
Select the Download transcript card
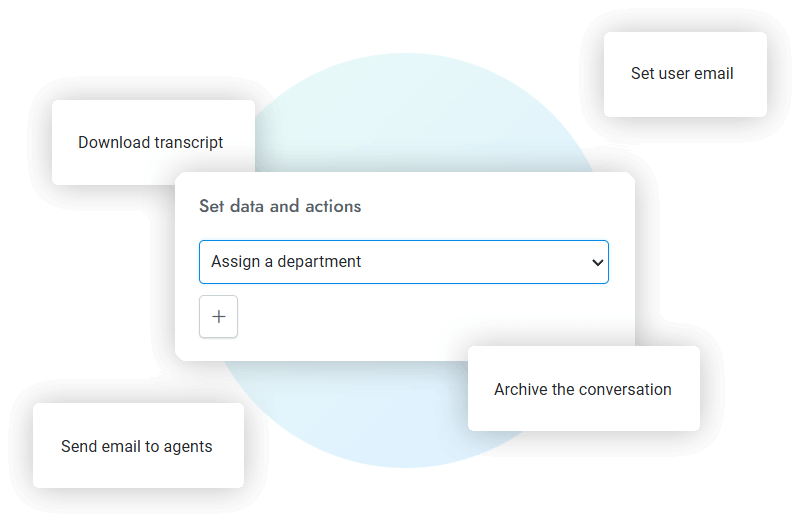(152, 142)
